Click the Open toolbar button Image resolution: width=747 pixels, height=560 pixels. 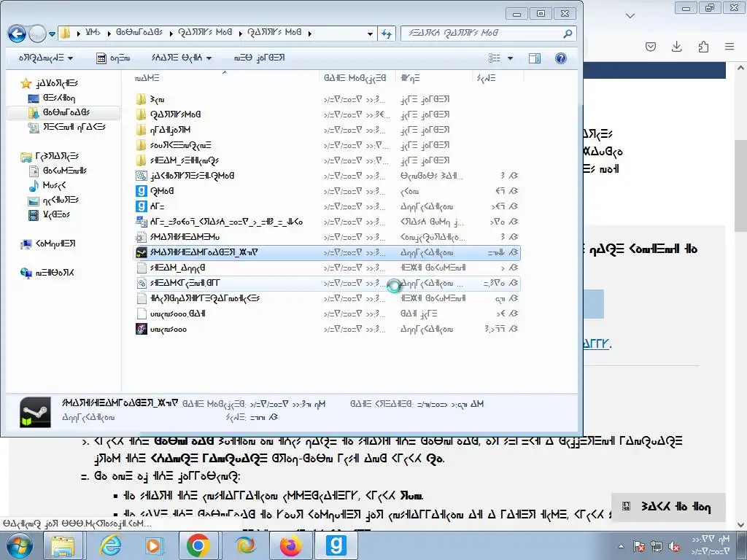113,58
